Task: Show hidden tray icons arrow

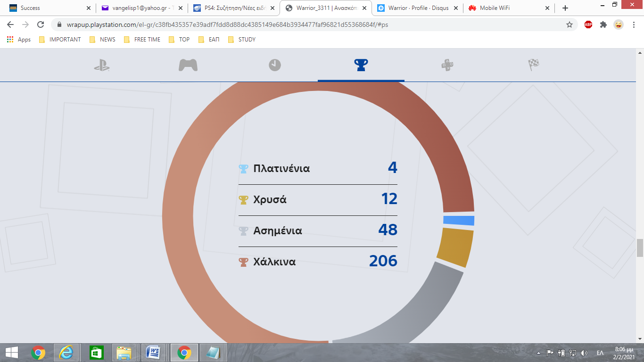Action: (x=538, y=353)
